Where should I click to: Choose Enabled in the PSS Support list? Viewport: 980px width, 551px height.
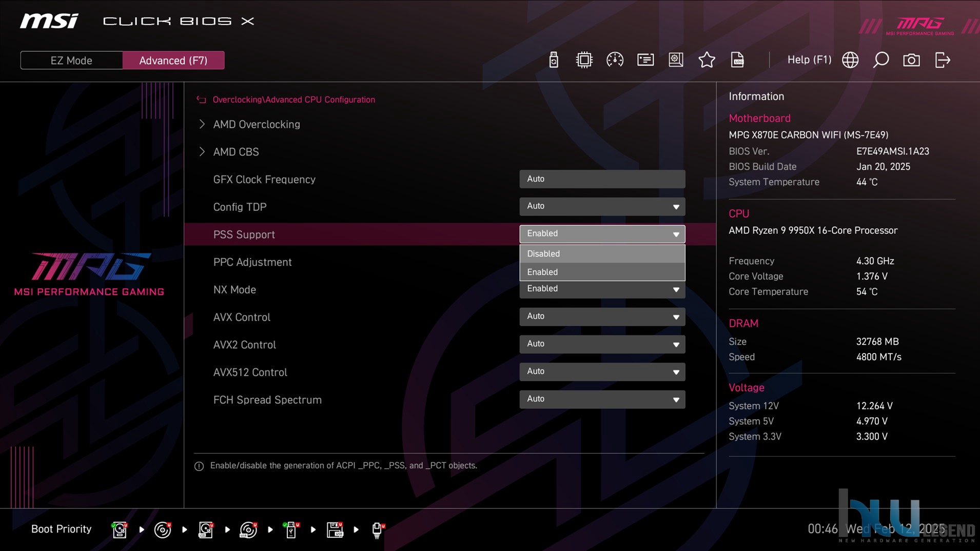[x=602, y=272]
